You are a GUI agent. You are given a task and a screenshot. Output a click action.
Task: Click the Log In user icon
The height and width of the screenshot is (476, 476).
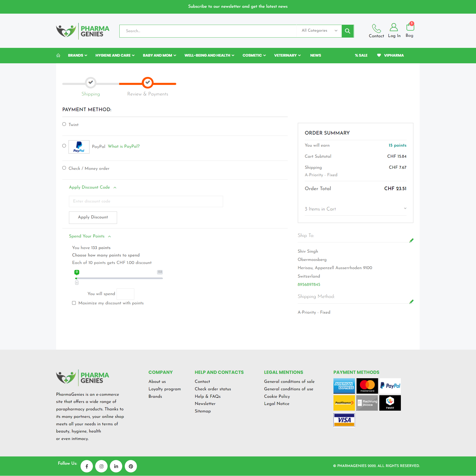[394, 27]
